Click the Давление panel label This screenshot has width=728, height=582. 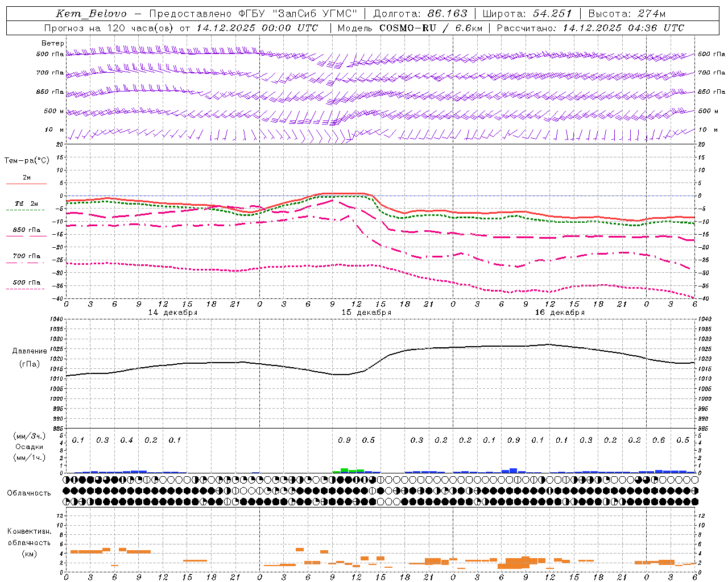coord(30,351)
